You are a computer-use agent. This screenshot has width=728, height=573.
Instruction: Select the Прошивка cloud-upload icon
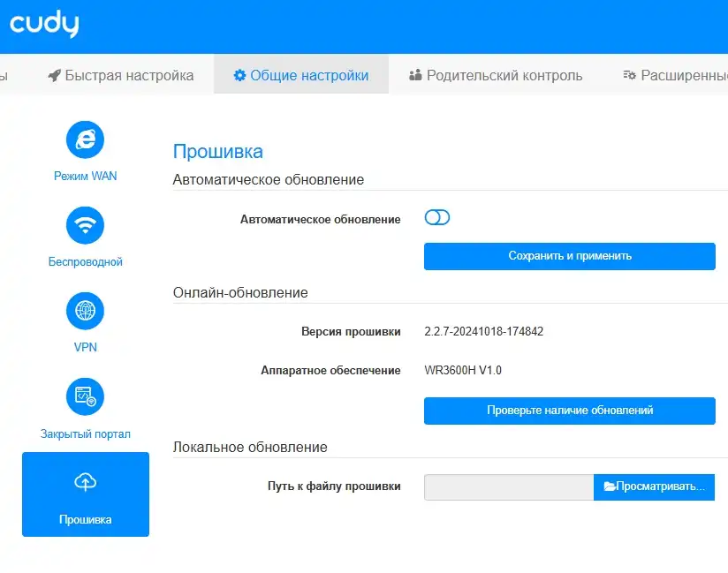point(85,479)
